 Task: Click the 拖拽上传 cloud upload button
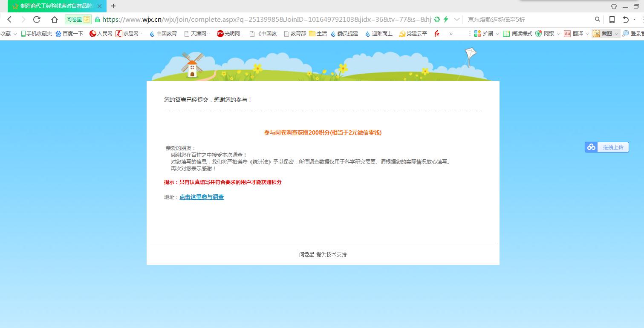[607, 147]
